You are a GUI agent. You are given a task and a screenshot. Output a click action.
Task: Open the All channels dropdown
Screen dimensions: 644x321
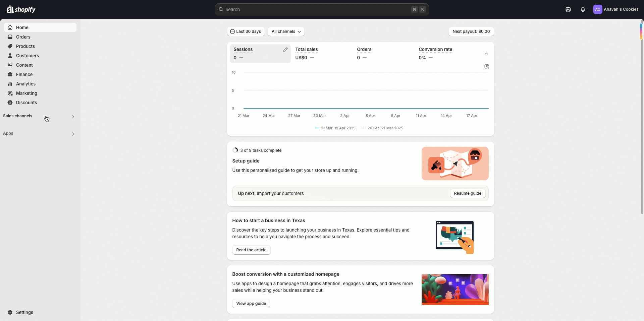click(x=286, y=31)
